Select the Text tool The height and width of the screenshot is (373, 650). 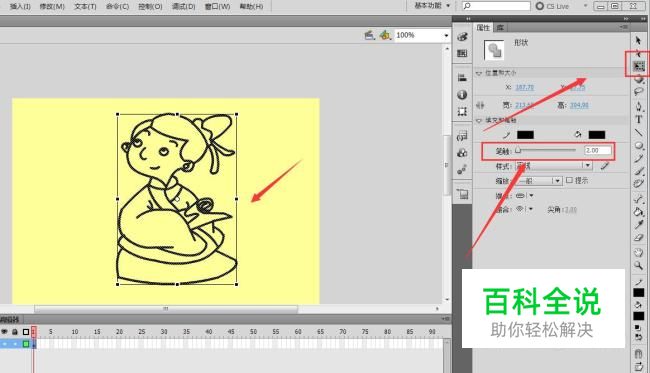[638, 119]
